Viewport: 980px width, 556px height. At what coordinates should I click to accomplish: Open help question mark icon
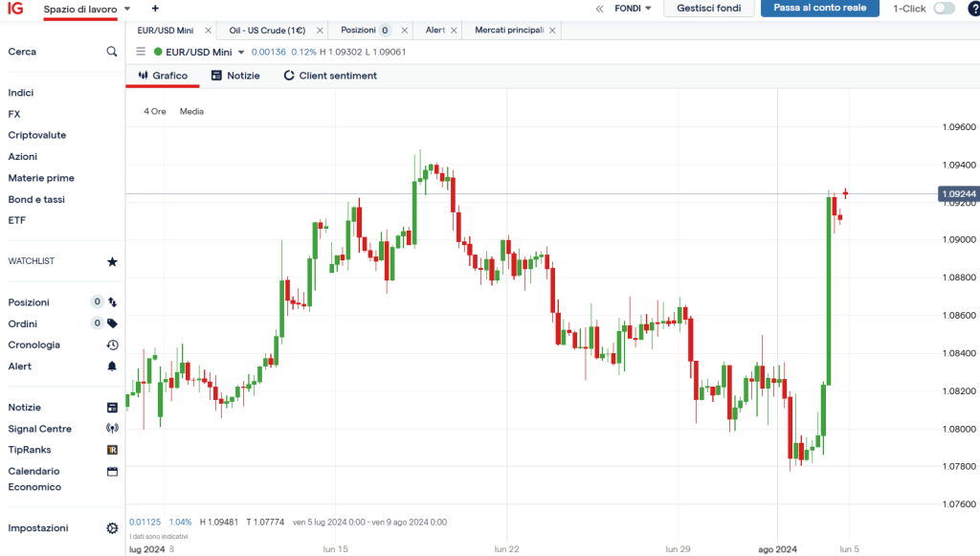coord(973,9)
